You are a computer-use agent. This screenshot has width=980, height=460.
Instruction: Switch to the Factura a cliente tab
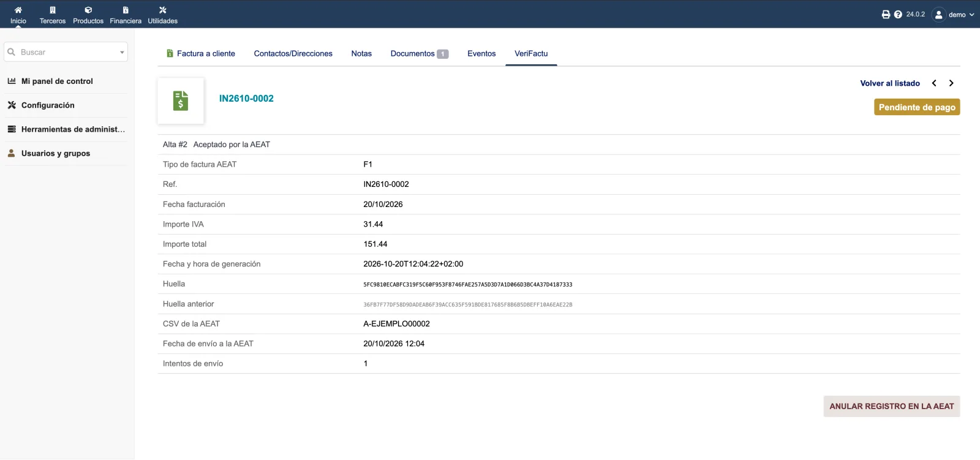(200, 53)
